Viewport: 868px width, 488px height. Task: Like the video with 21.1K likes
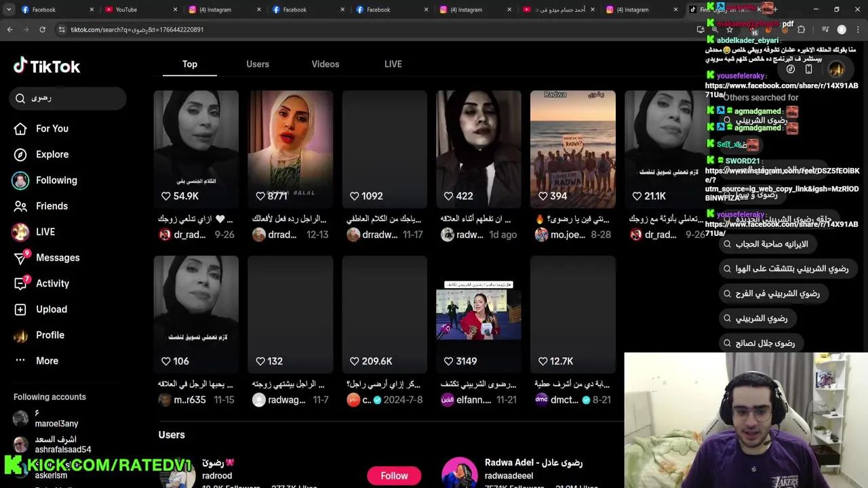click(637, 196)
